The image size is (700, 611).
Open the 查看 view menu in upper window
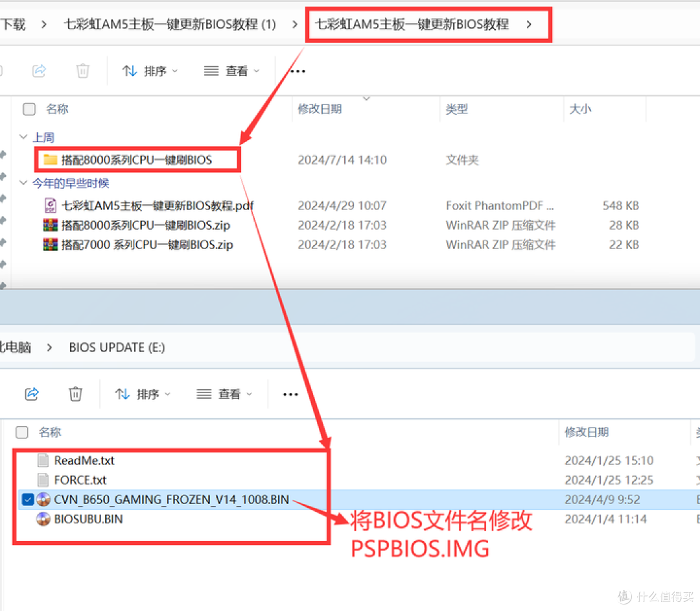tap(231, 71)
